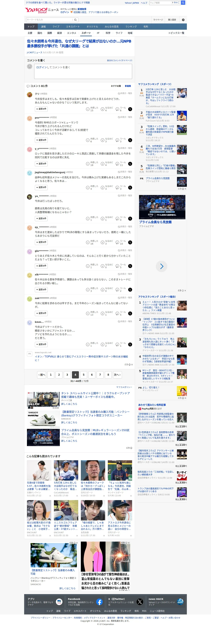
Task: Open the J-CASTニュース source link
Action: click(x=35, y=53)
